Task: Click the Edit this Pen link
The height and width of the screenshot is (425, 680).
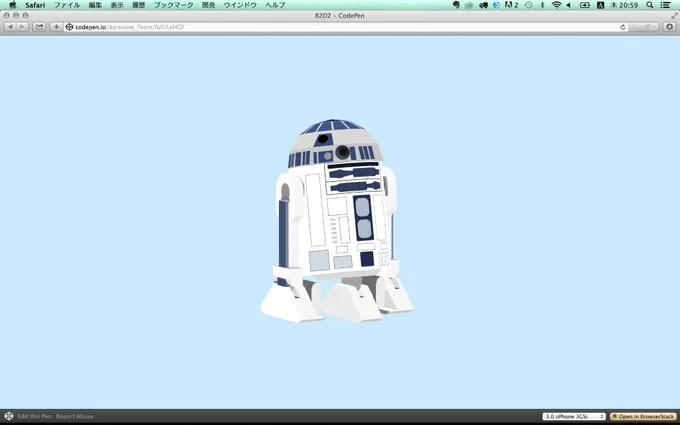Action: pos(35,416)
